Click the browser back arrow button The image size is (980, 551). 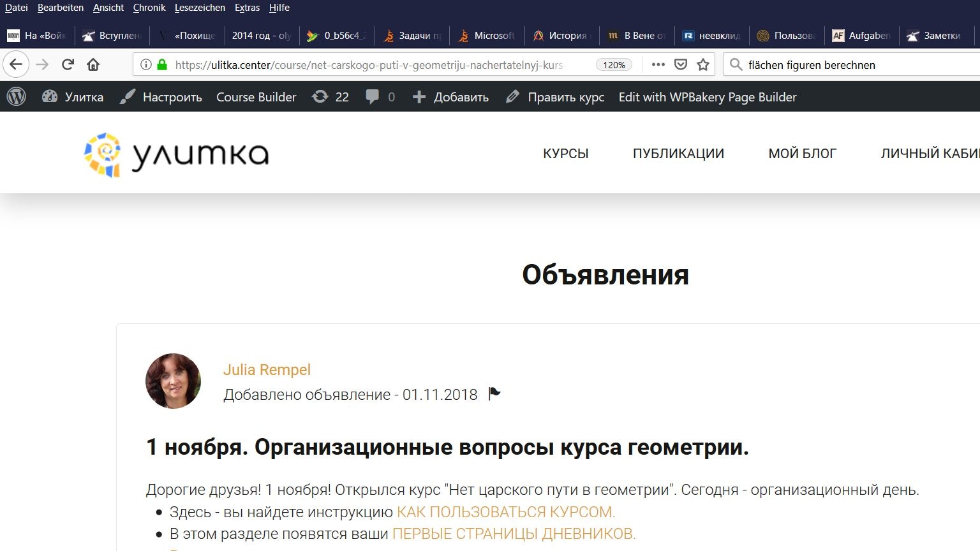[x=16, y=64]
